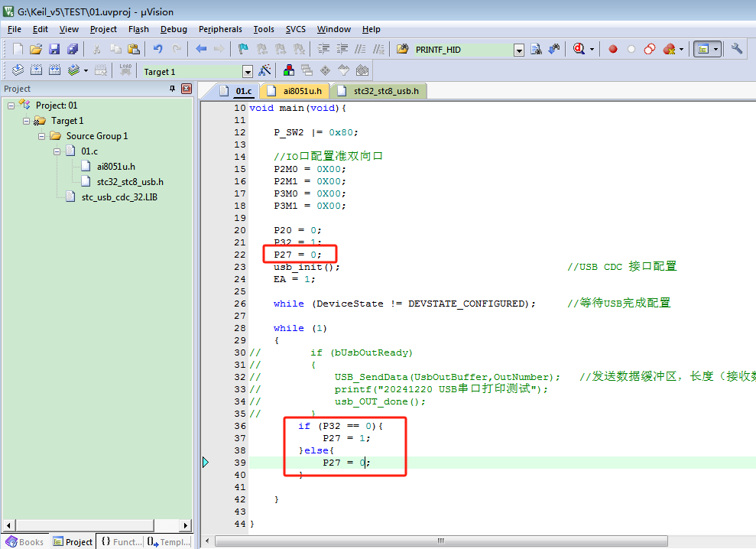
Task: Open Configuration with the wrench icon
Action: coord(736,49)
